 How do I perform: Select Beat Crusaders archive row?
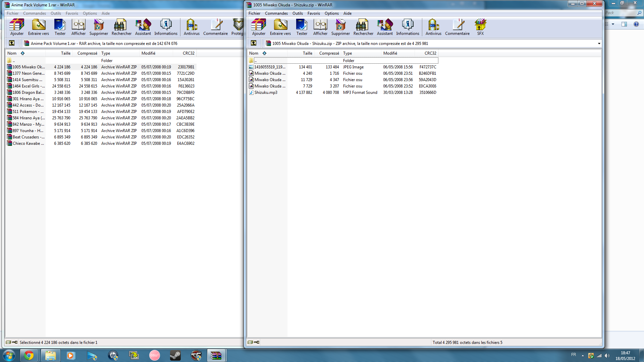point(101,137)
